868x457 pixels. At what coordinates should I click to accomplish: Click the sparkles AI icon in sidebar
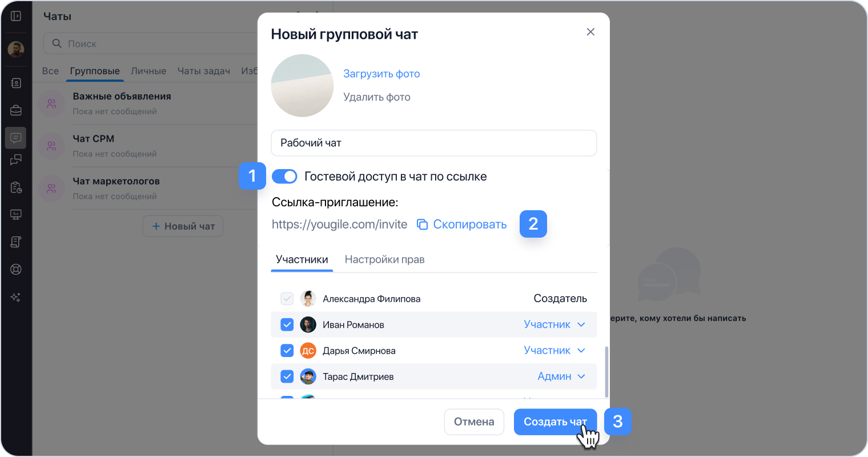point(16,297)
